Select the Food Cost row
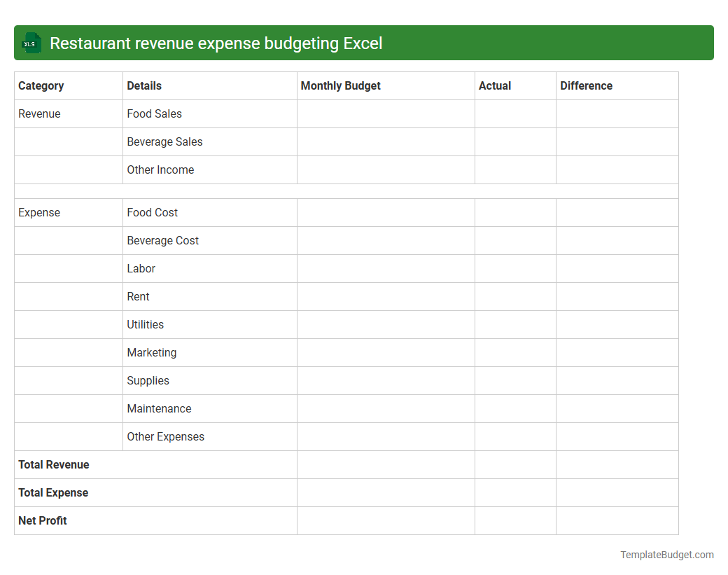 (x=152, y=212)
